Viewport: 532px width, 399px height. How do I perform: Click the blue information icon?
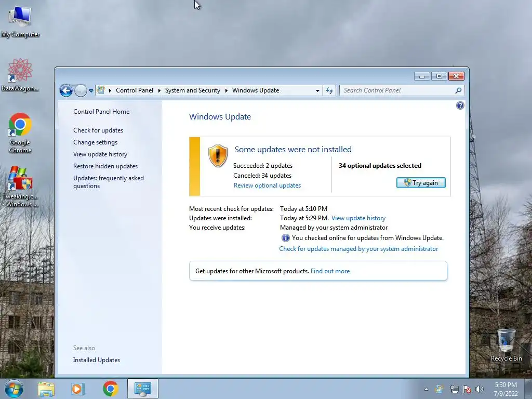click(285, 238)
